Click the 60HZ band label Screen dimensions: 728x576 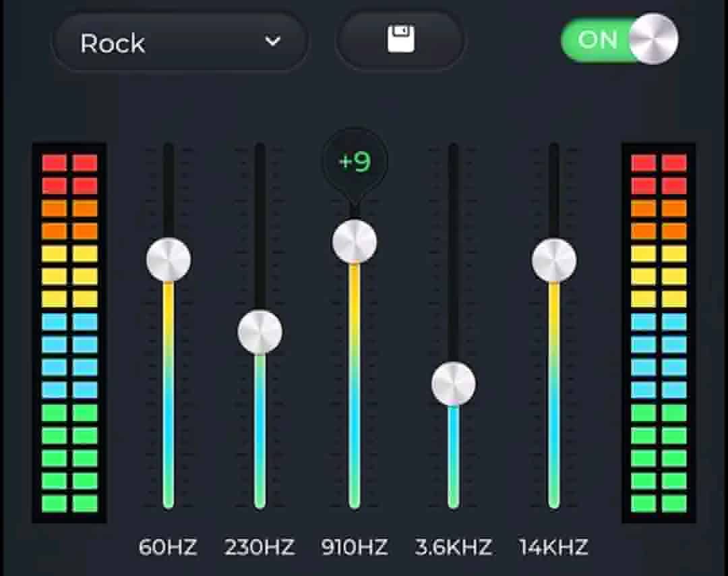pyautogui.click(x=168, y=547)
